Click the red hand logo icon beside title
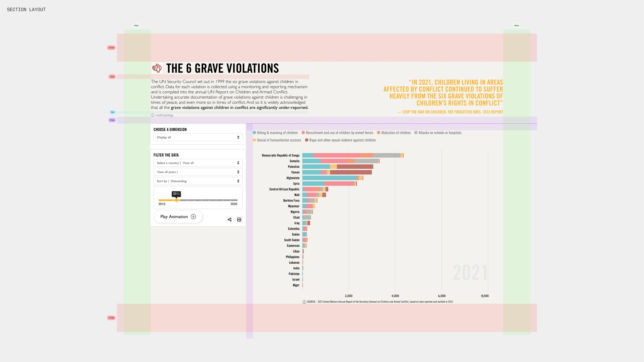The height and width of the screenshot is (362, 644). pos(157,68)
